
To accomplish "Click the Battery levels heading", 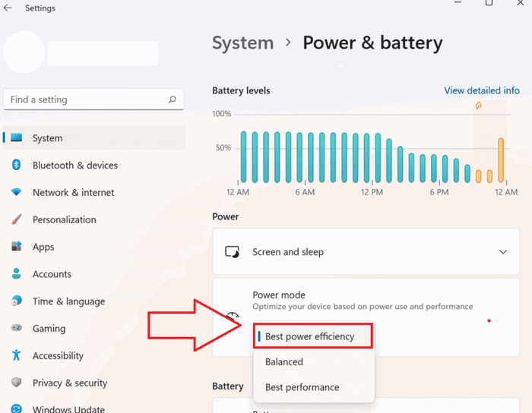I will pos(241,91).
